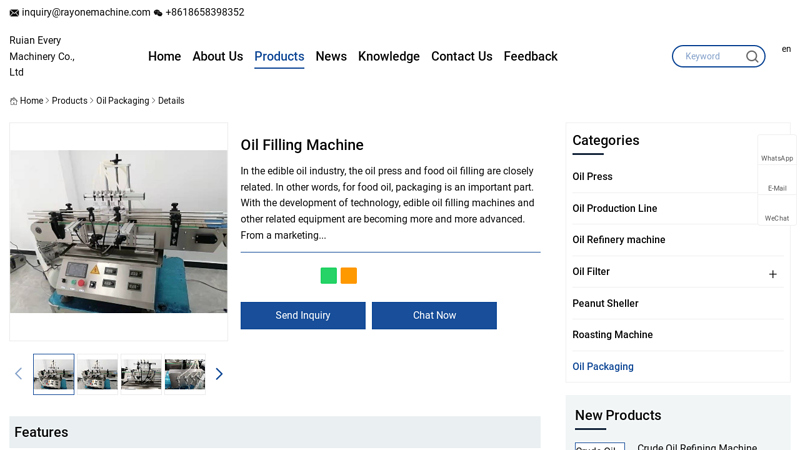Open the Oil Filter category link
800x450 pixels.
tap(591, 271)
